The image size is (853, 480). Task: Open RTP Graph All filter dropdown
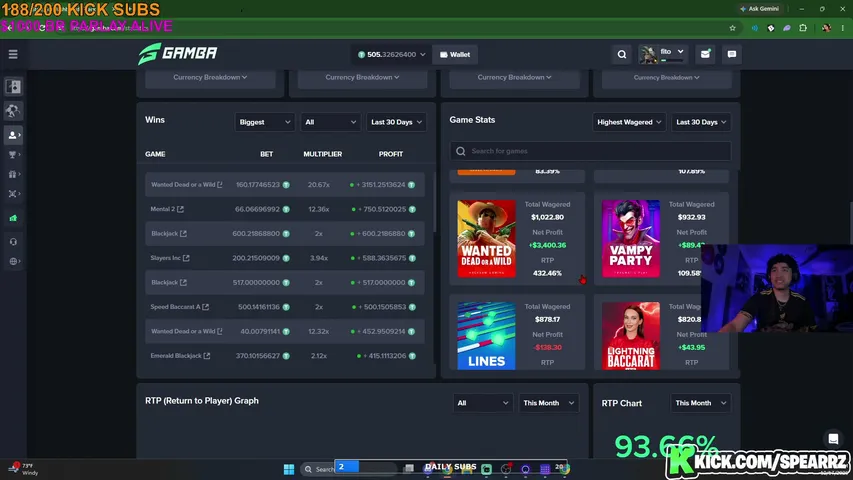point(483,403)
